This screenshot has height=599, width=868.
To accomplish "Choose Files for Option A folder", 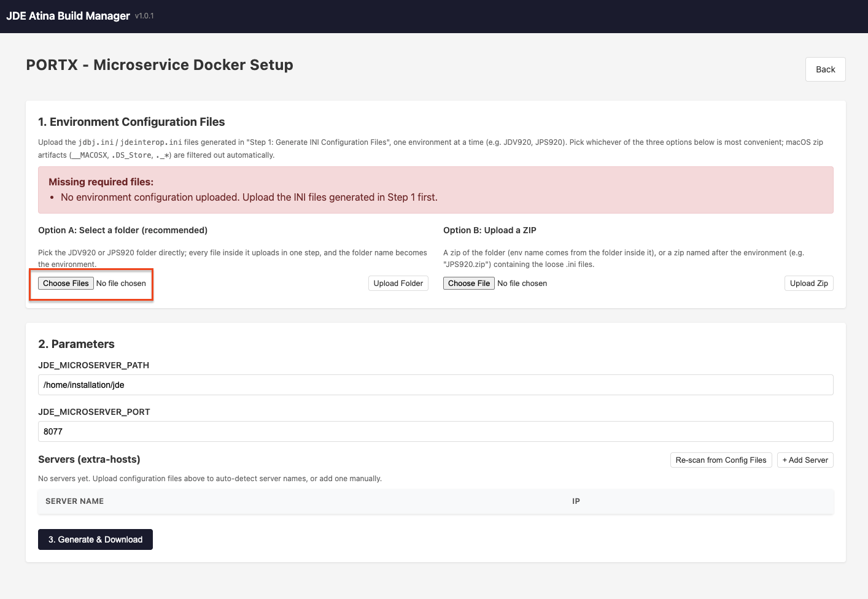I will pos(66,283).
